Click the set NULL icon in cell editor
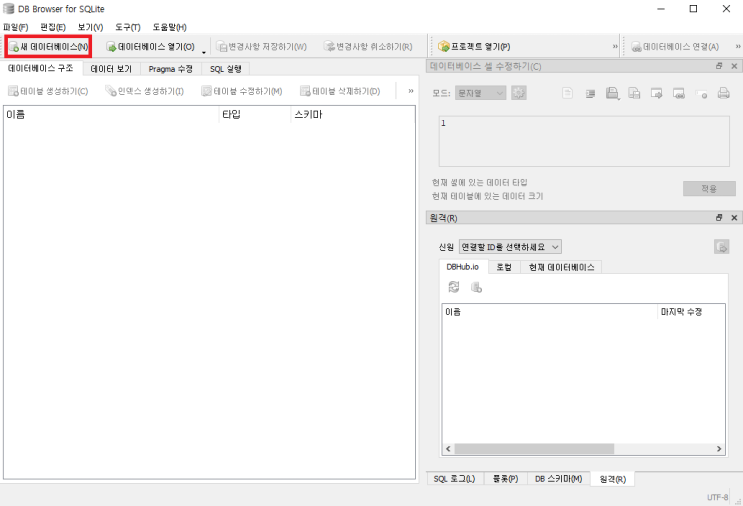This screenshot has height=506, width=743. (701, 94)
